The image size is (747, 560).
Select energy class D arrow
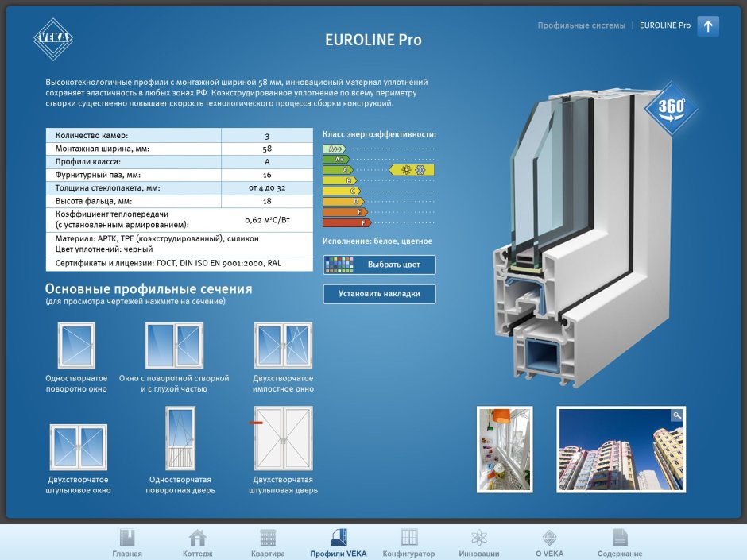[x=343, y=202]
